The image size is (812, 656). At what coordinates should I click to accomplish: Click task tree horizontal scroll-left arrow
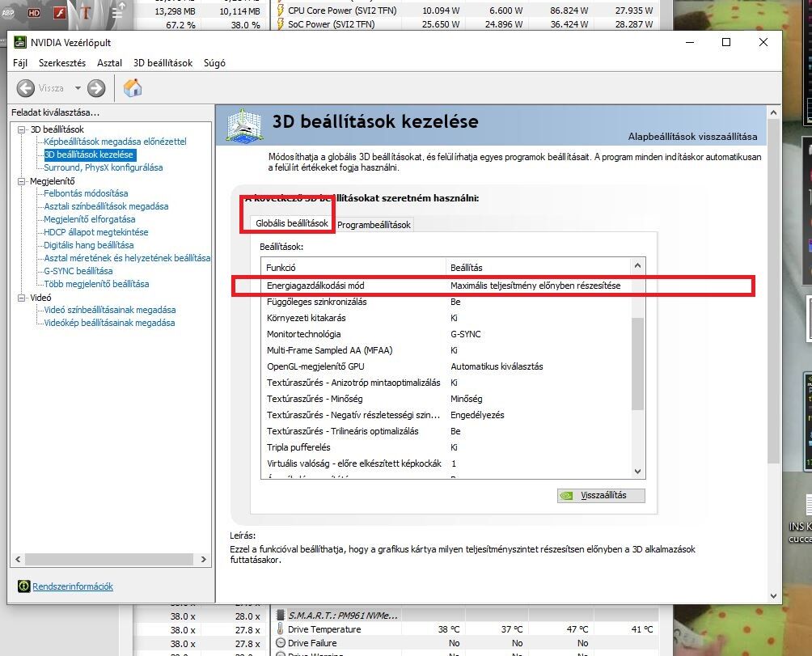(18, 559)
